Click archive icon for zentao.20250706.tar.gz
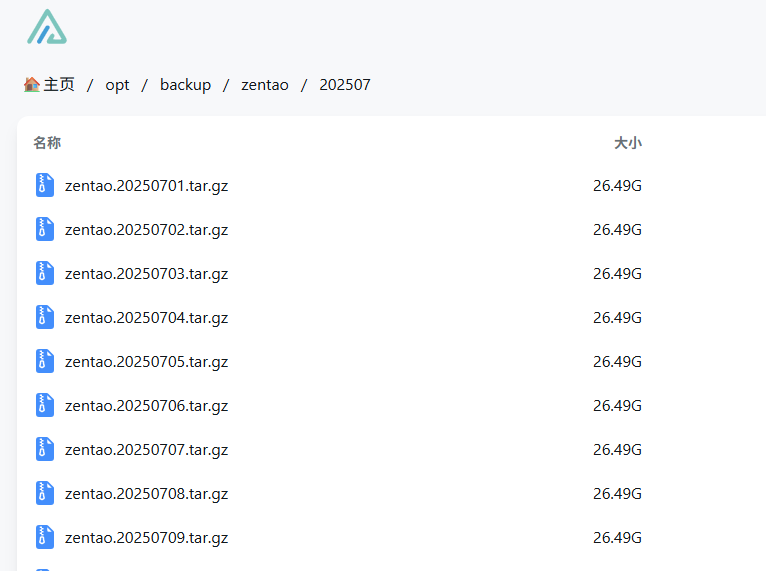766x571 pixels. (x=44, y=405)
